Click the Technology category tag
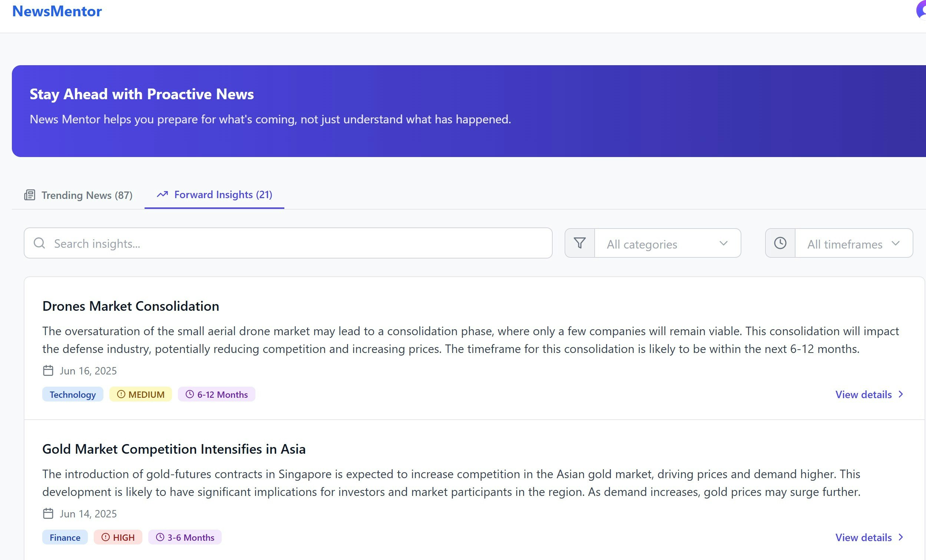Screen dimensions: 926x560 [73, 394]
